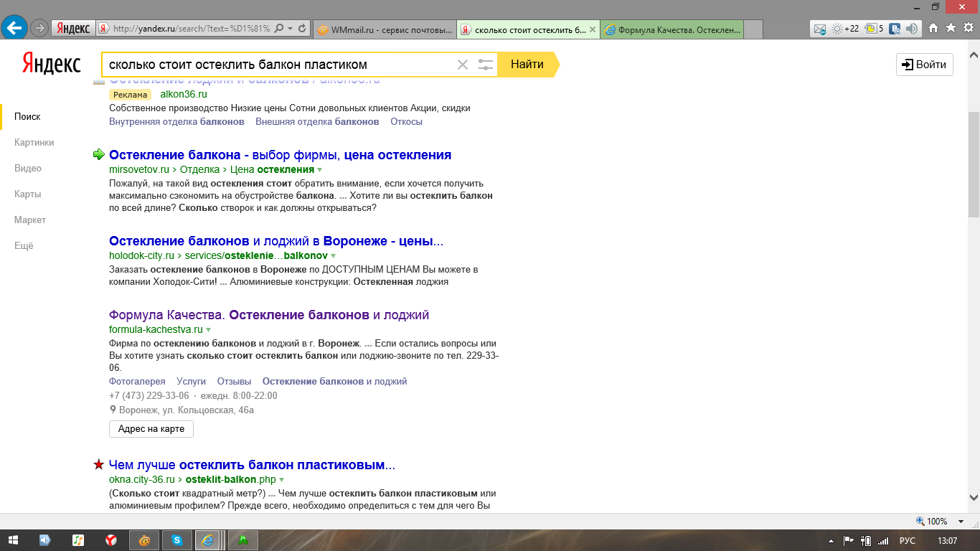
Task: Open the Yandex browser taskbar icon
Action: point(111,540)
